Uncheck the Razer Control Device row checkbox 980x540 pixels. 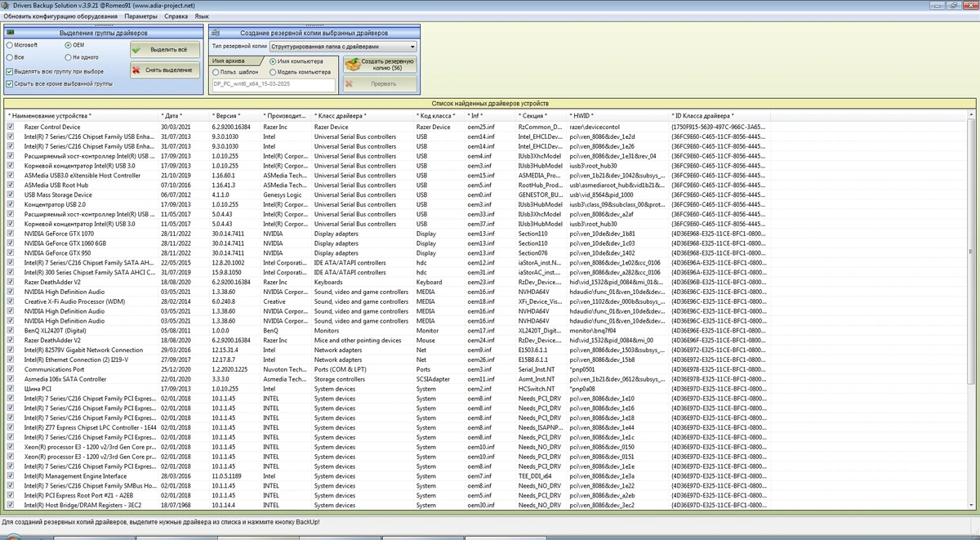[11, 127]
